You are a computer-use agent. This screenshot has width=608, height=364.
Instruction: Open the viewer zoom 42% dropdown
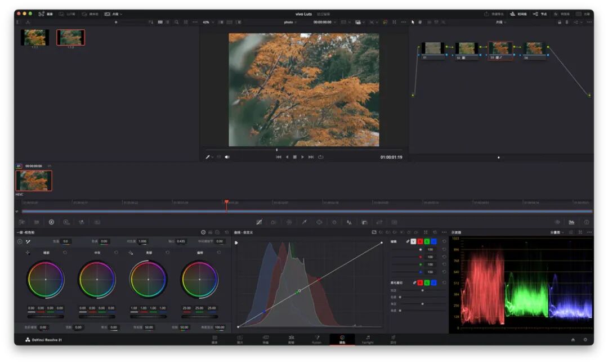pos(208,22)
